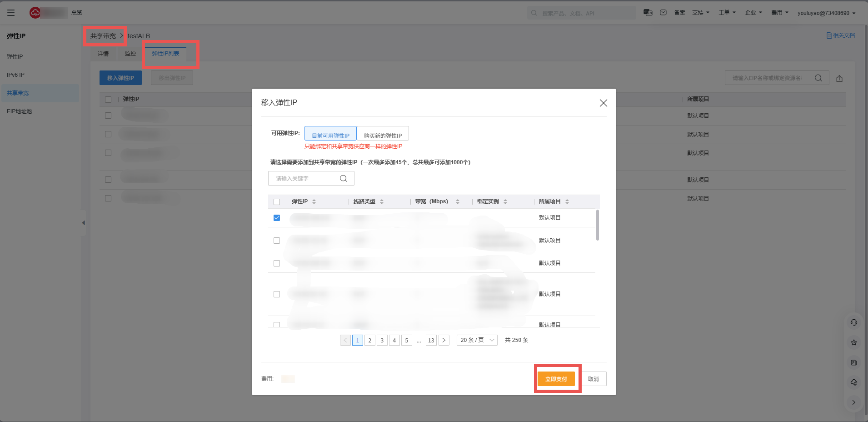Open the news document icon in floating toolbar
The width and height of the screenshot is (868, 422).
click(854, 362)
